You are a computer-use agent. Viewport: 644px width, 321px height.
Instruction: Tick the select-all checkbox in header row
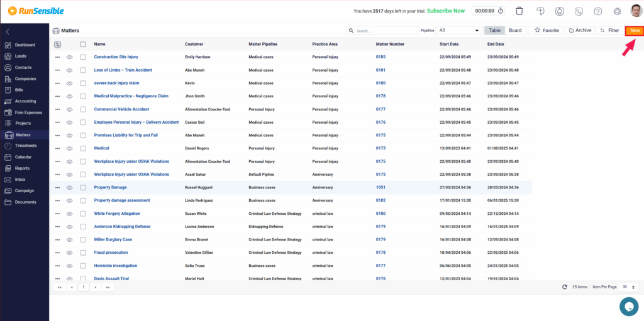pyautogui.click(x=83, y=44)
